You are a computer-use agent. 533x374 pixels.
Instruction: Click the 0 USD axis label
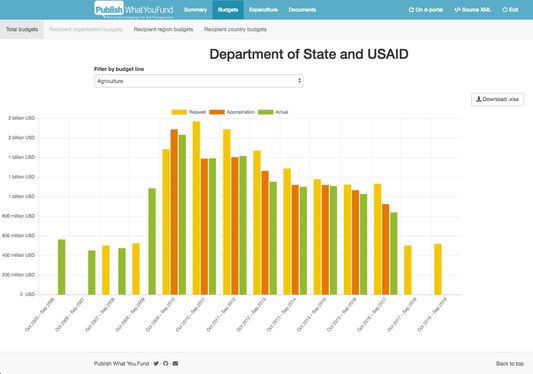(27, 294)
